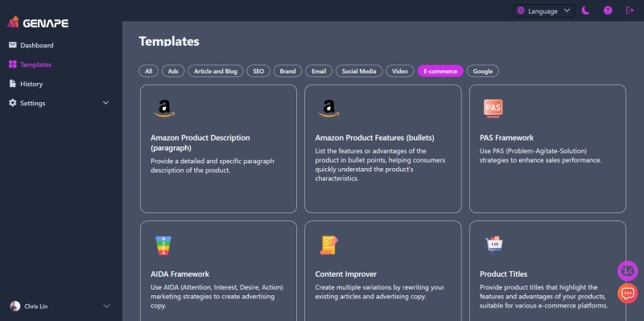Viewport: 644px width, 321px height.
Task: Open the Content Improver title
Action: click(x=346, y=274)
